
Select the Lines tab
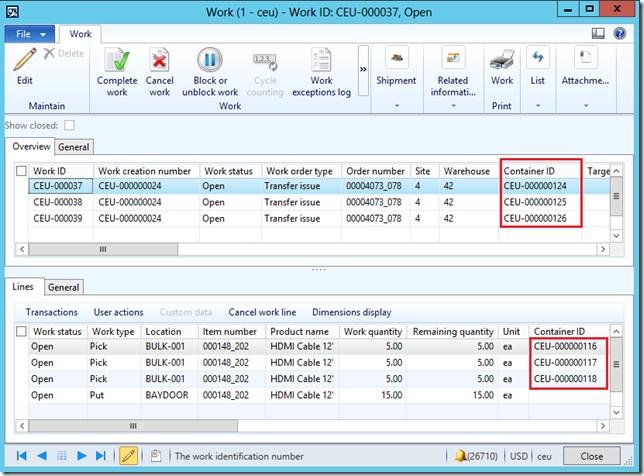(23, 288)
